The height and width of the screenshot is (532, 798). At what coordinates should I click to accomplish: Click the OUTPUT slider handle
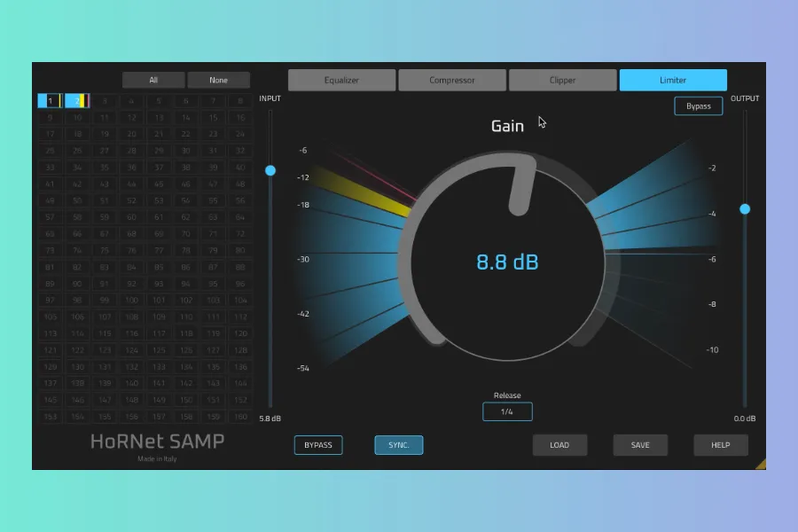point(745,209)
